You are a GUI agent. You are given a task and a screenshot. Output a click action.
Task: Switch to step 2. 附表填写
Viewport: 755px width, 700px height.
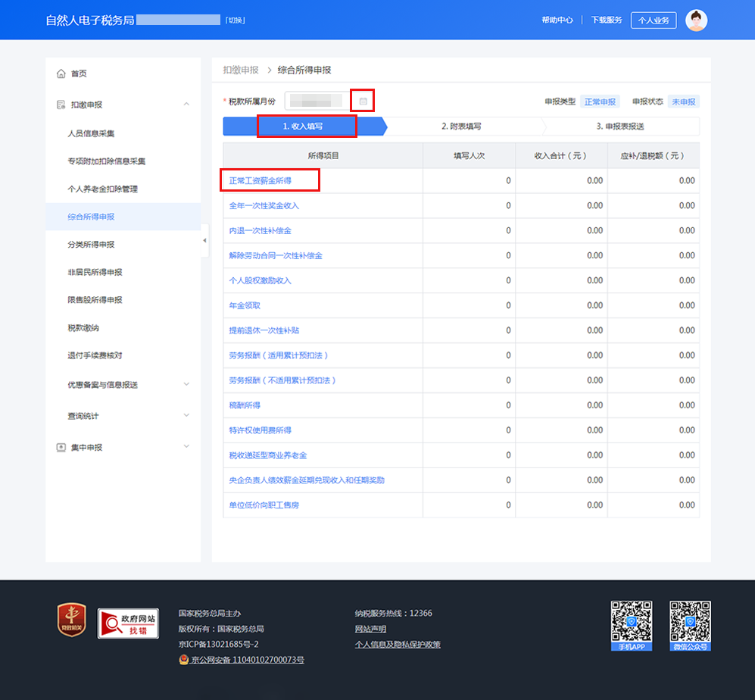[461, 127]
